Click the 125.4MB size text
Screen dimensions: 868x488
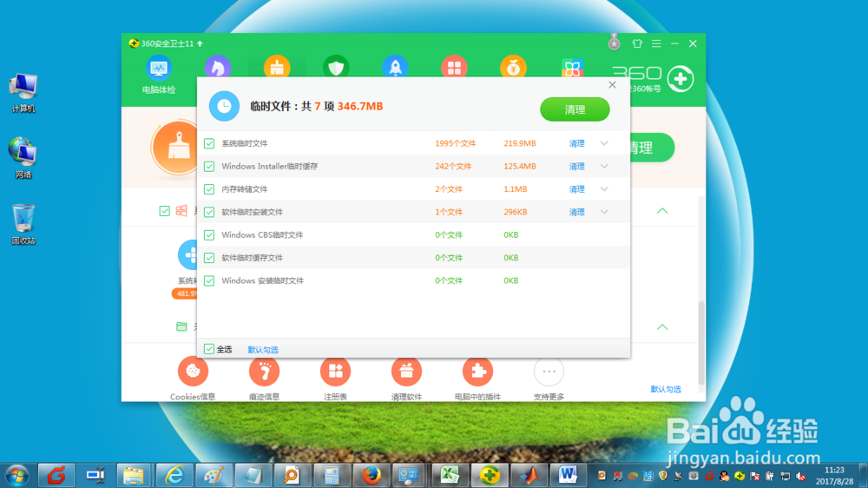tap(520, 166)
